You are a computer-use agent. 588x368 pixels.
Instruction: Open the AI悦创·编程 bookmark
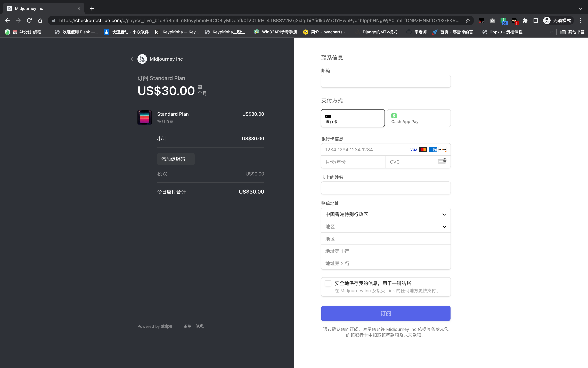pos(27,32)
